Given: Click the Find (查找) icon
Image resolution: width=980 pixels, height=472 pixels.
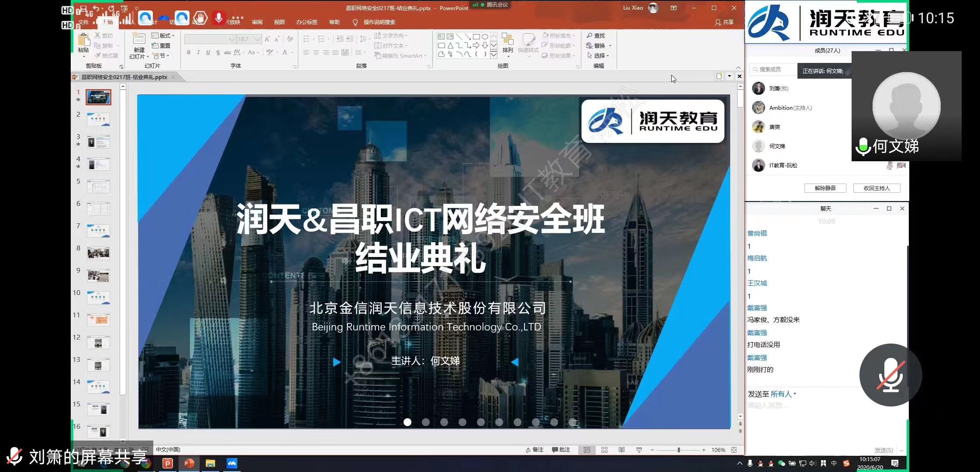Looking at the screenshot, I should point(590,35).
